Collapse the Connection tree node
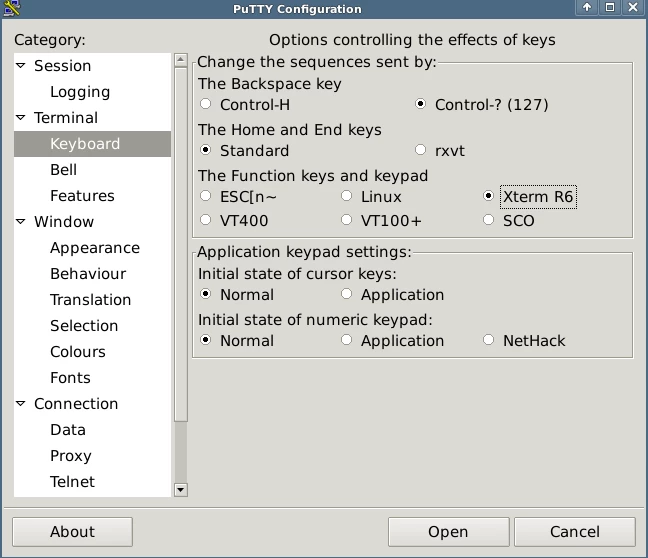The image size is (648, 558). (21, 403)
